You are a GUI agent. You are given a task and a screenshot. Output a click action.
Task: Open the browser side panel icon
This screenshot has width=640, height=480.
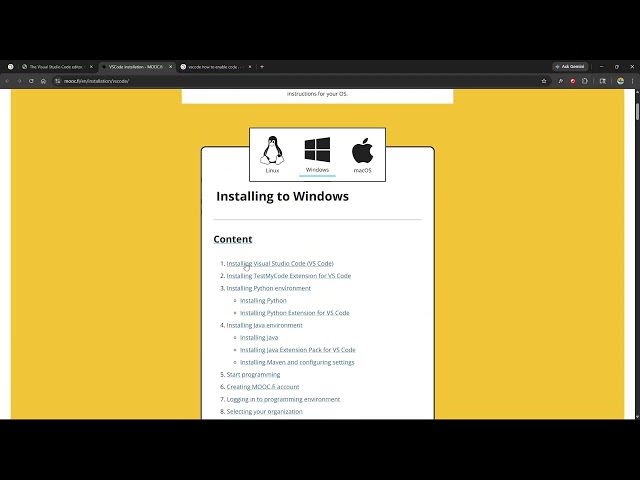pyautogui.click(x=602, y=81)
